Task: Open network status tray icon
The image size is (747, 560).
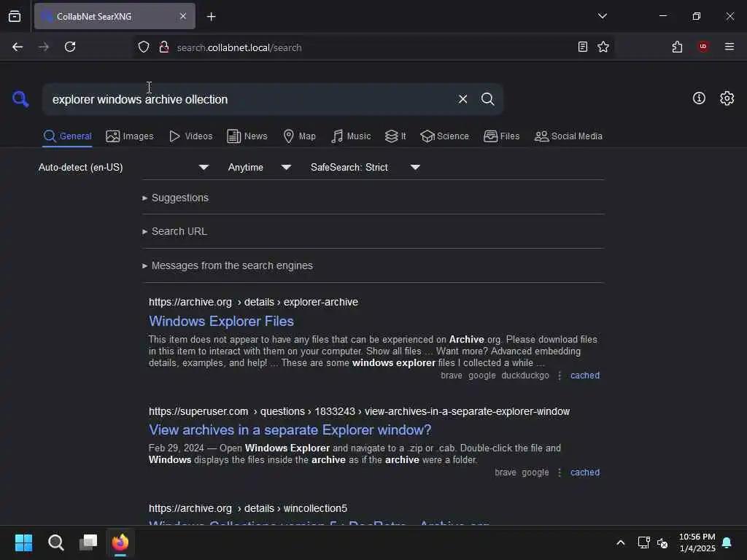Action: (x=643, y=542)
